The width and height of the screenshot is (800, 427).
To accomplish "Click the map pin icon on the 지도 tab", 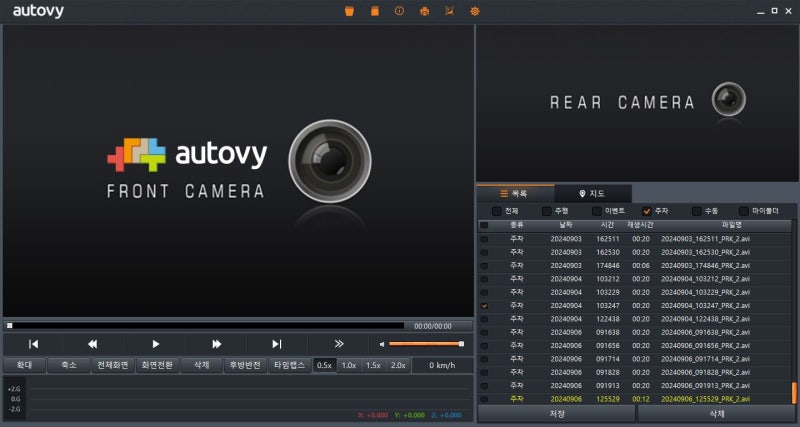I will [582, 194].
